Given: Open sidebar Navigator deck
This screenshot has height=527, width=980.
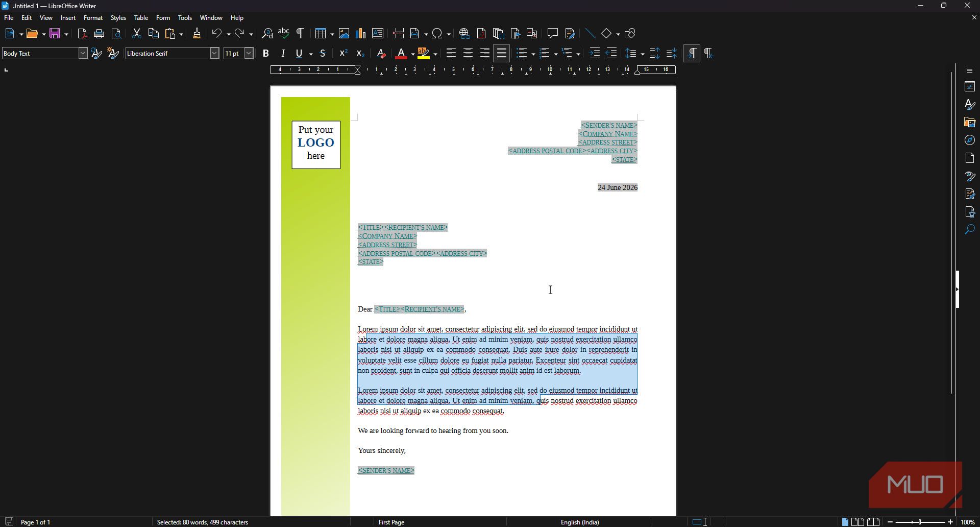Looking at the screenshot, I should click(970, 140).
